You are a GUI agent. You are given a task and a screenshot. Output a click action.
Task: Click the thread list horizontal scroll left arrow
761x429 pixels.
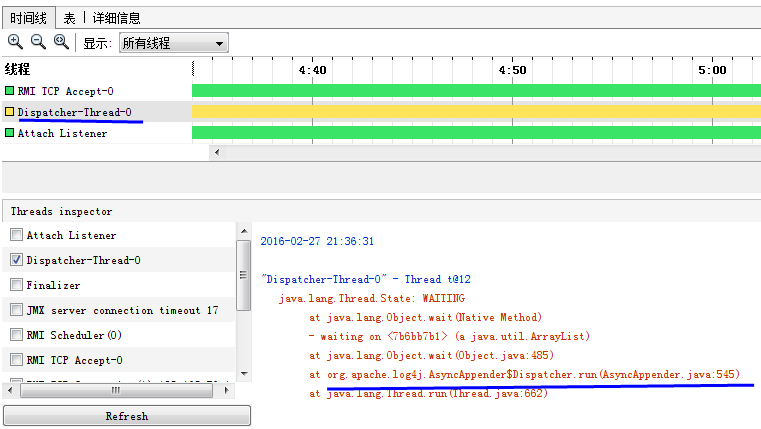click(x=11, y=390)
